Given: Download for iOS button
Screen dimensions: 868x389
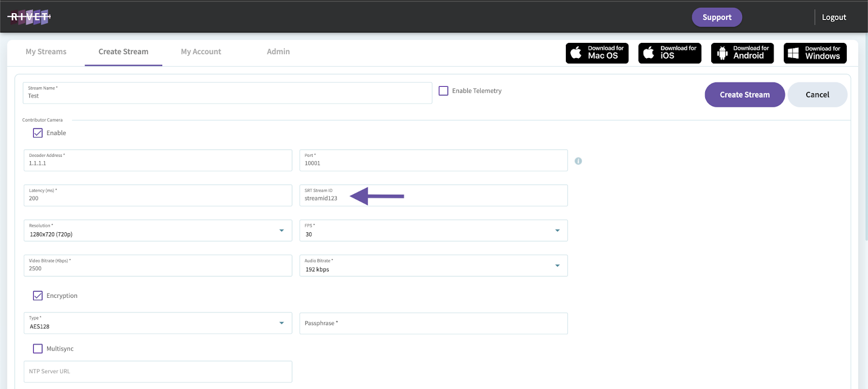Looking at the screenshot, I should click(669, 53).
